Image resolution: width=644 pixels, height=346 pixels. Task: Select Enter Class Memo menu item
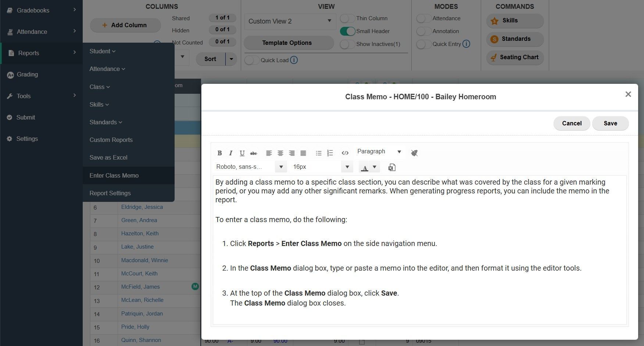coord(128,175)
